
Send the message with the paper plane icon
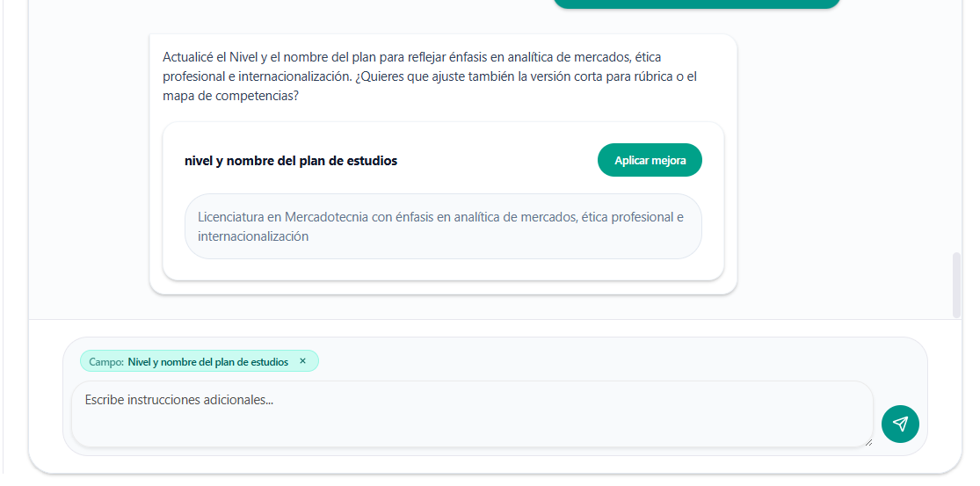point(900,424)
